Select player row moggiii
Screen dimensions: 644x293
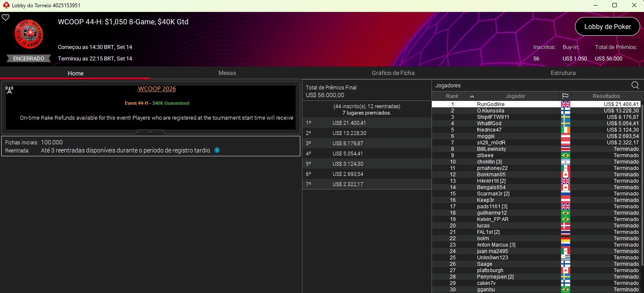coord(536,136)
